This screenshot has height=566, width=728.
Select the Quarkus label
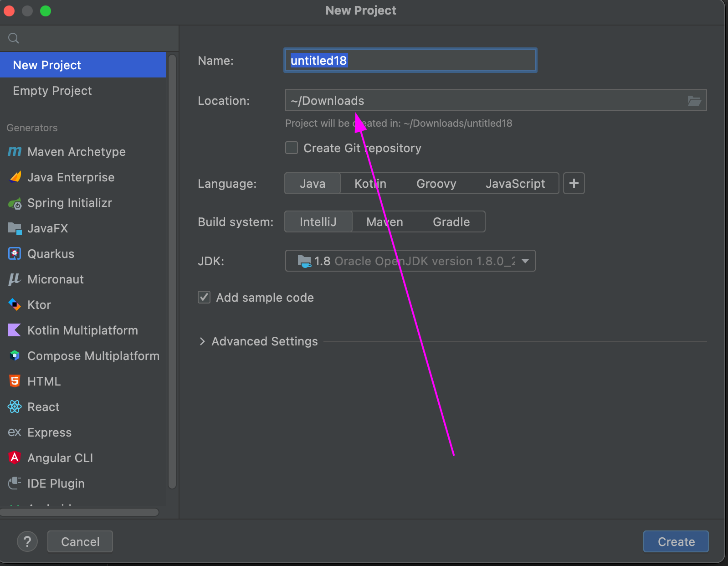(51, 253)
